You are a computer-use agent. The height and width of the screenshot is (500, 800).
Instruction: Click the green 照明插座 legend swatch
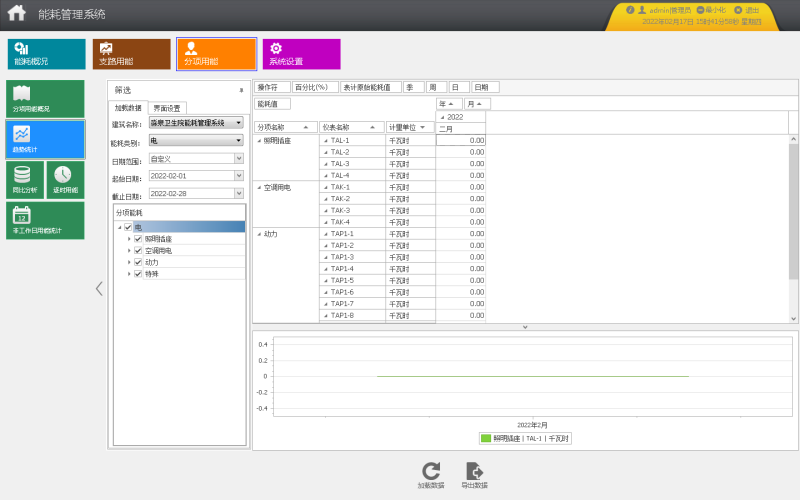point(486,438)
